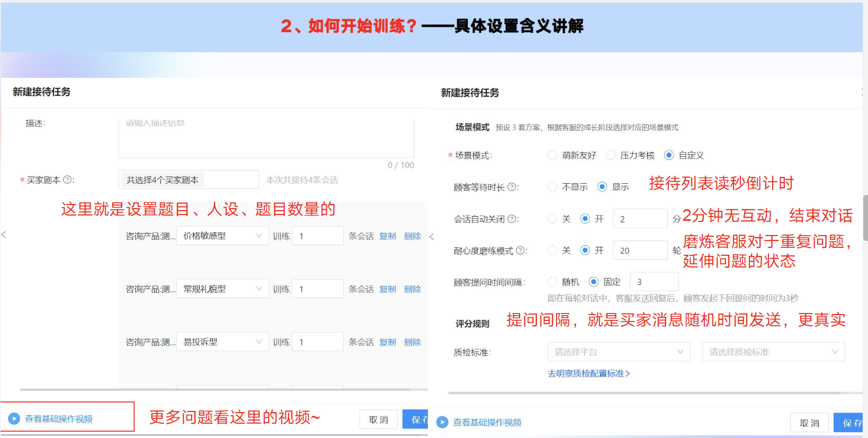
Task: Turn 会话自动关闭 to 开
Action: tap(585, 218)
